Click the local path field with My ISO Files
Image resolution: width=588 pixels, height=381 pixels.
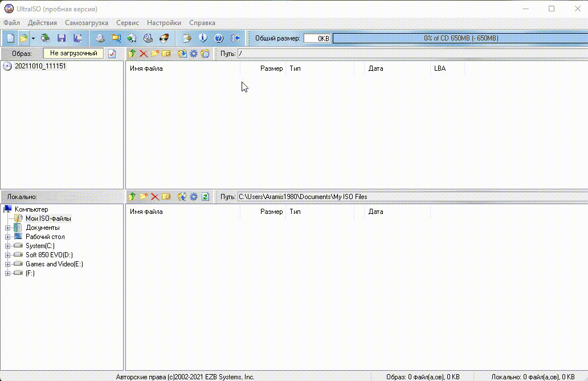pyautogui.click(x=413, y=197)
